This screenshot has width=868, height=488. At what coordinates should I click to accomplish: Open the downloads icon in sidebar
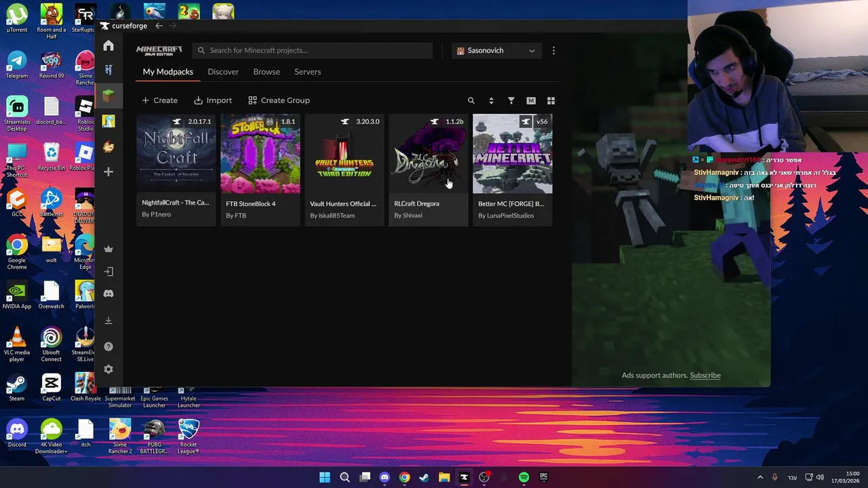(108, 321)
